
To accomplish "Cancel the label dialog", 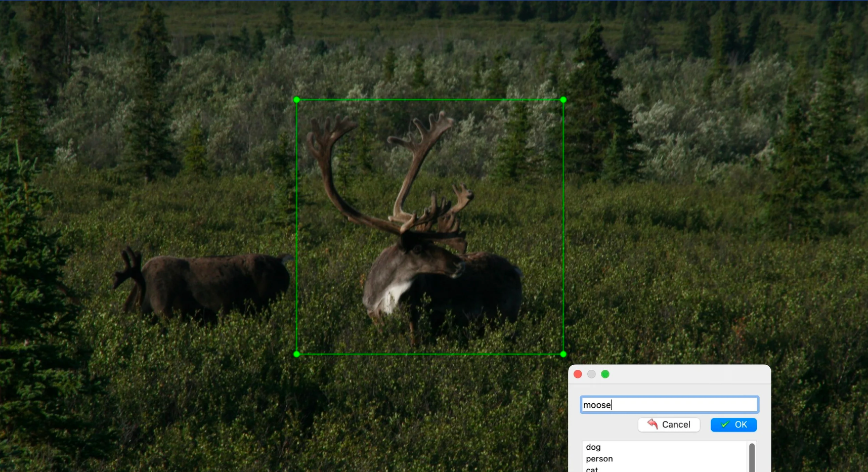I will (x=669, y=424).
